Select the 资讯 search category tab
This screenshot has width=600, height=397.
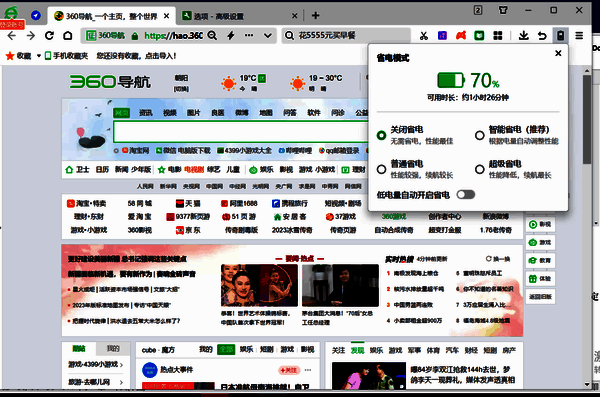[x=145, y=113]
